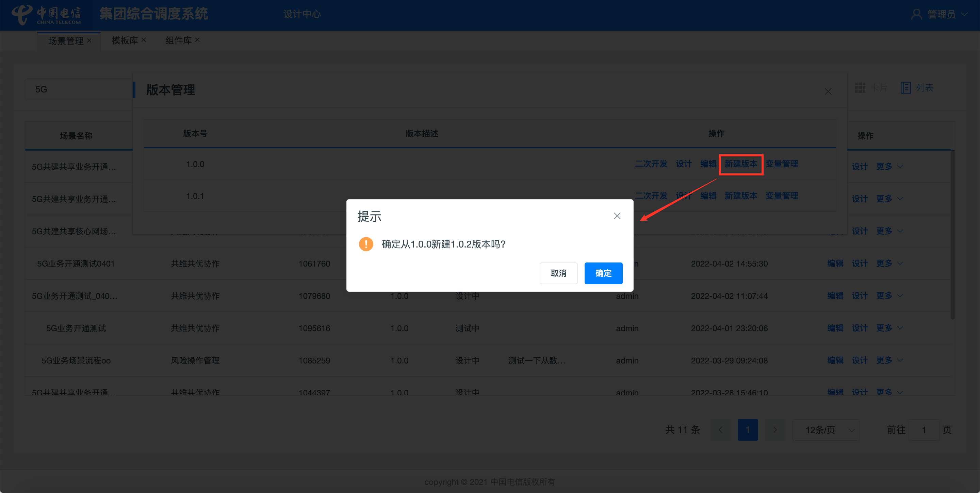Click the 确定 confirm button
Screen dimensions: 980x493
[x=603, y=273]
